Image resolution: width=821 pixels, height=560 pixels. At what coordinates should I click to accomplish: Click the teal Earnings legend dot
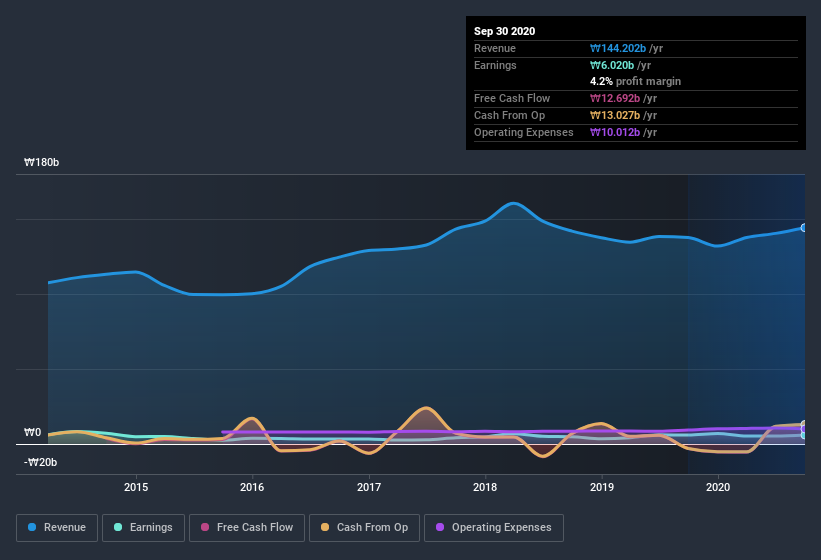119,527
